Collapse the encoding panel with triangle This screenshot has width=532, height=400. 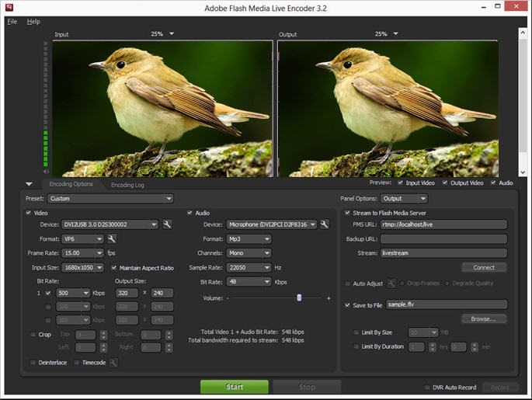(29, 184)
